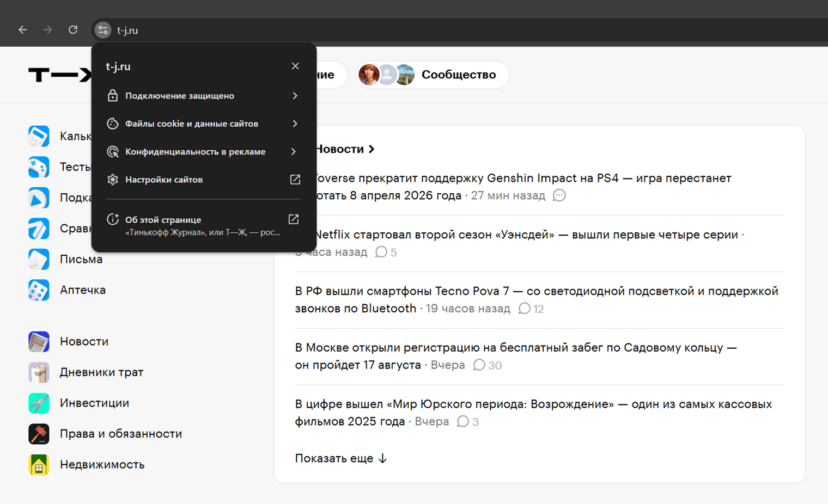Click the comments bubble showing 30
The height and width of the screenshot is (504, 828).
(x=488, y=365)
